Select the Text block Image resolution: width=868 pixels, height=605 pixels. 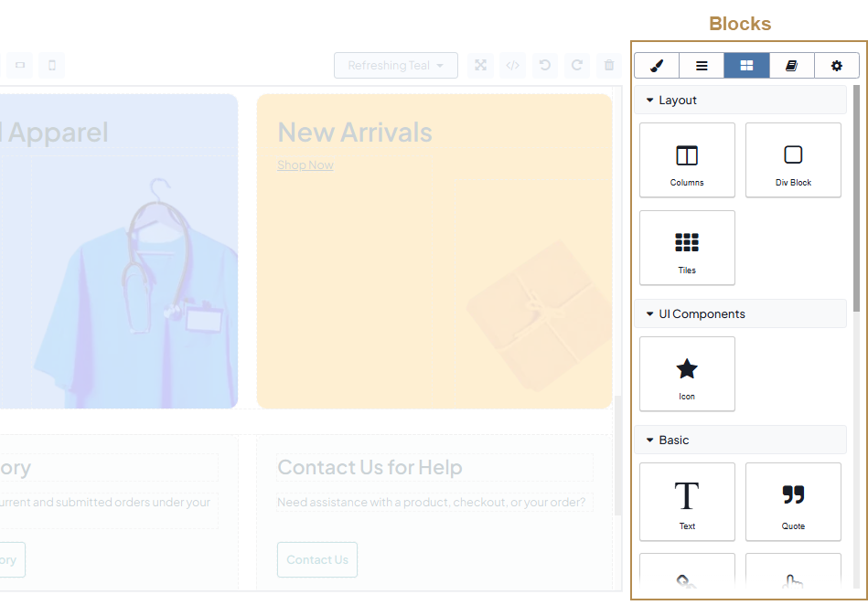click(687, 501)
